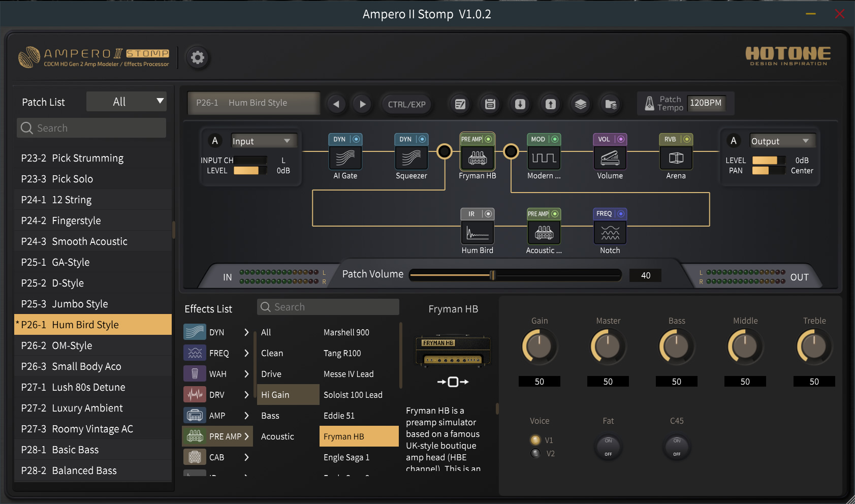Select the Acoustic preamp subcategory

[x=288, y=436]
